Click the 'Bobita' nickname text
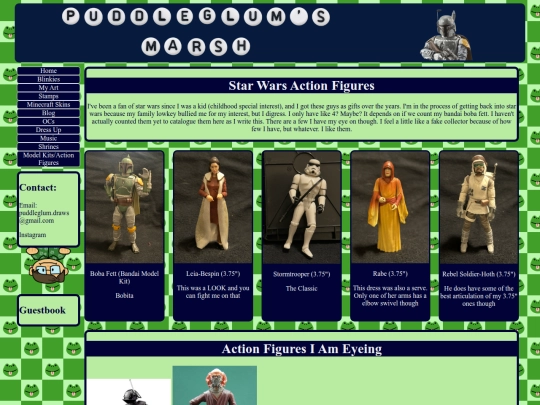 click(x=124, y=295)
